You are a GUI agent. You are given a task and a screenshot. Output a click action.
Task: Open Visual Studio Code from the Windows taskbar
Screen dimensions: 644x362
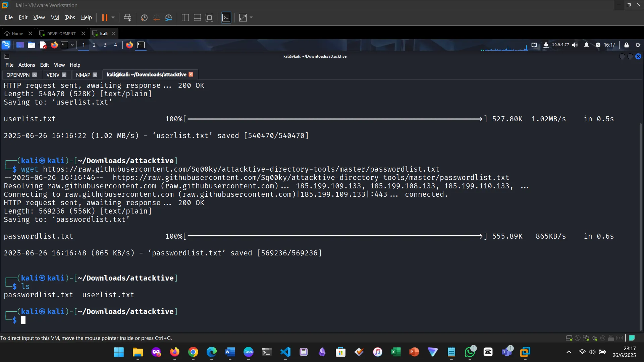pos(285,352)
